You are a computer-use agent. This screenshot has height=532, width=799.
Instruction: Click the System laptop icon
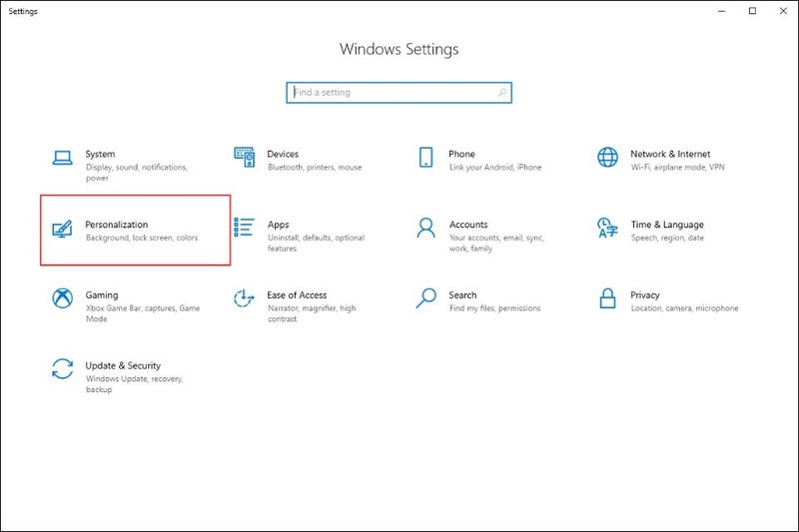click(62, 158)
